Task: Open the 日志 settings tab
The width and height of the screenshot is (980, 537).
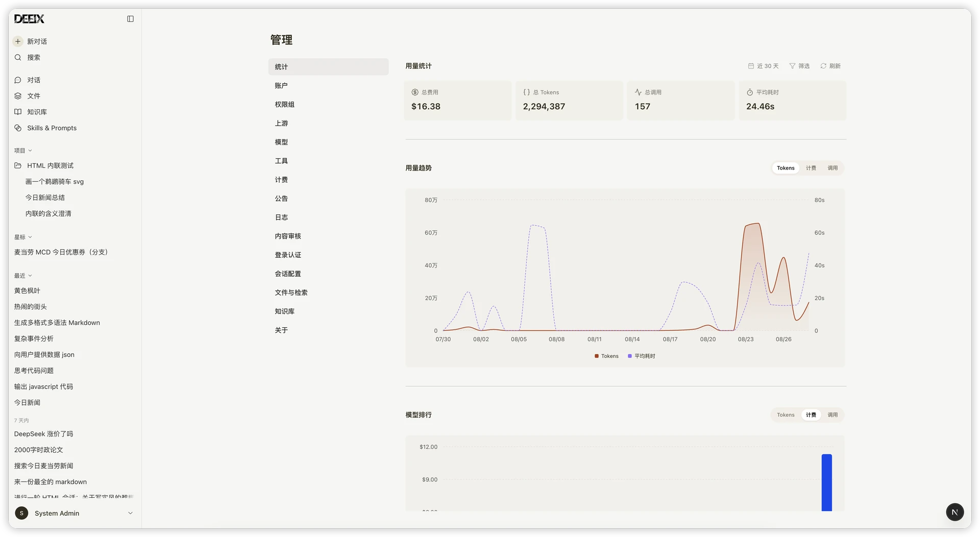Action: click(x=328, y=217)
